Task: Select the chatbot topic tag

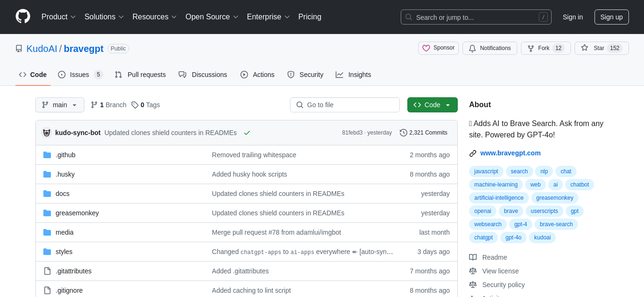Action: pyautogui.click(x=579, y=185)
